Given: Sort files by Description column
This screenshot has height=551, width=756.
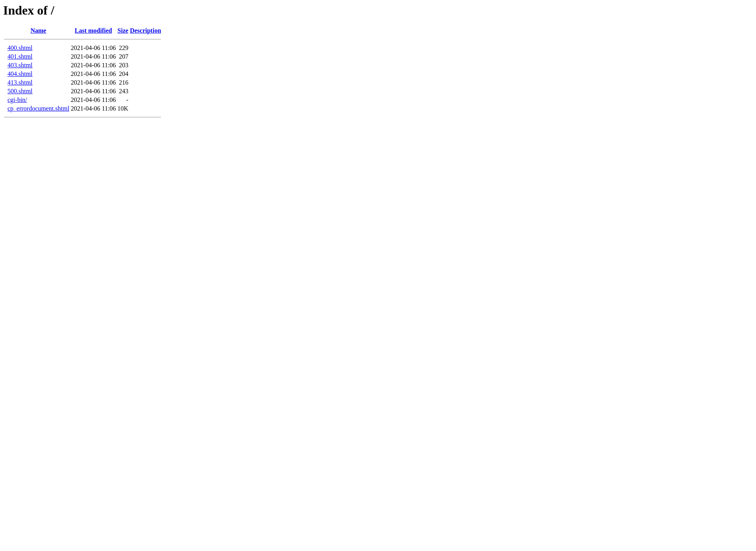Looking at the screenshot, I should [x=145, y=31].
